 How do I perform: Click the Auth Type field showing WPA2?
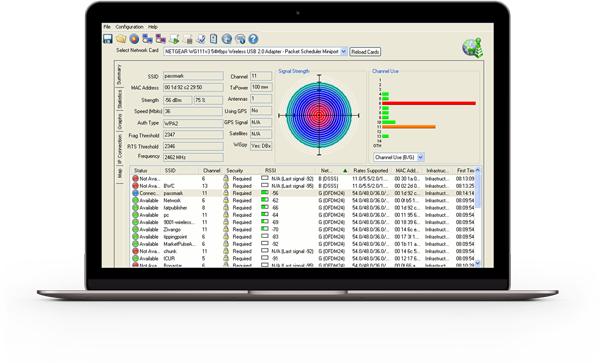click(x=193, y=123)
